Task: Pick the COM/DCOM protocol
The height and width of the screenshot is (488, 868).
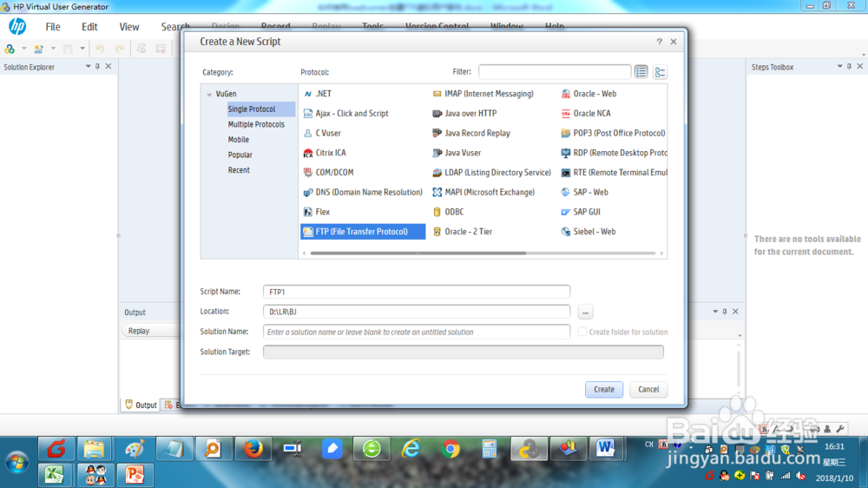Action: tap(328, 172)
